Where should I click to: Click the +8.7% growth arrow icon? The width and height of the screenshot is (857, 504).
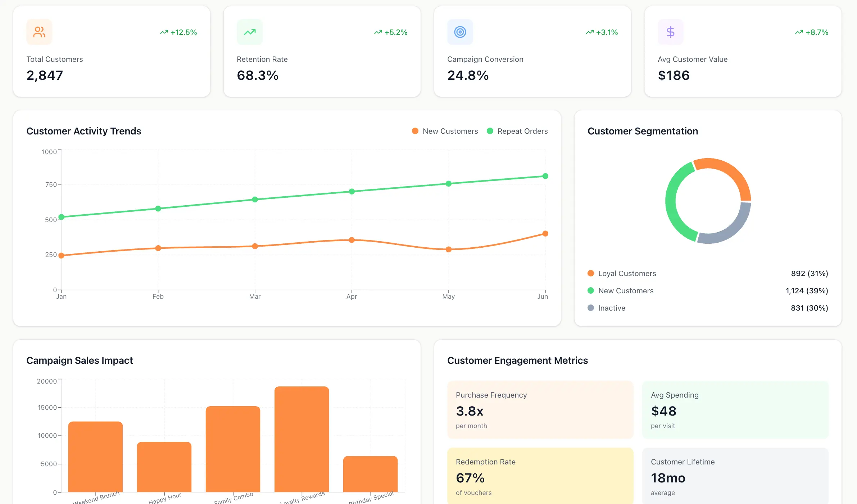click(799, 32)
